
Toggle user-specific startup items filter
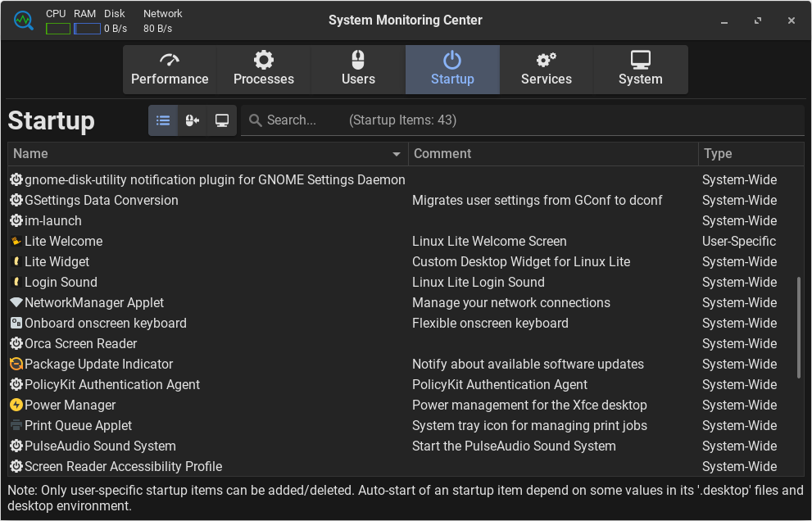pyautogui.click(x=193, y=120)
